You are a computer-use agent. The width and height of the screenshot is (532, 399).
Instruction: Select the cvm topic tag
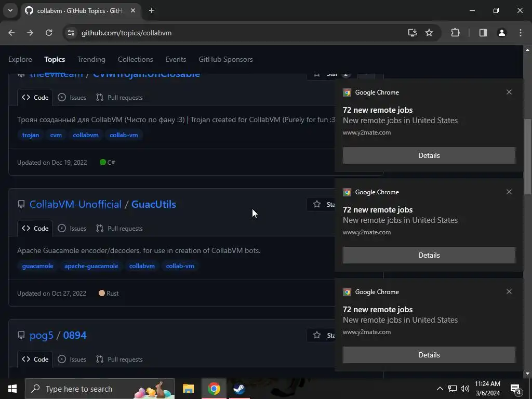click(56, 135)
